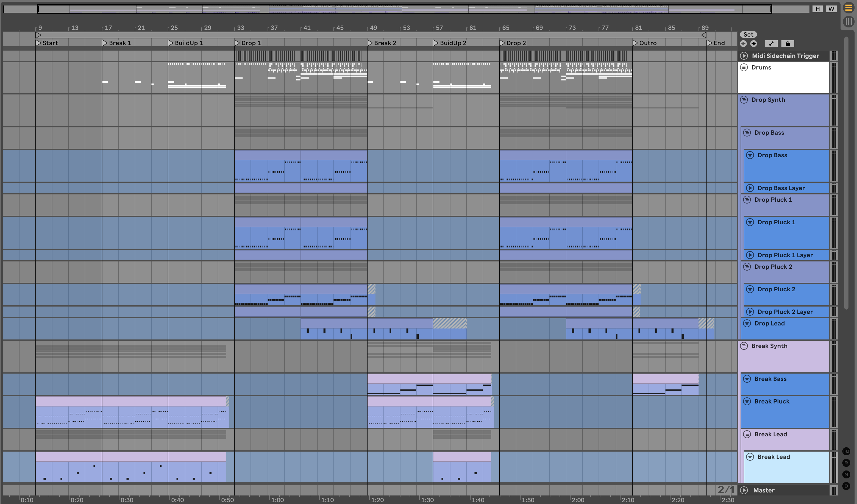Unfold the Master track
The image size is (857, 504).
(x=744, y=490)
